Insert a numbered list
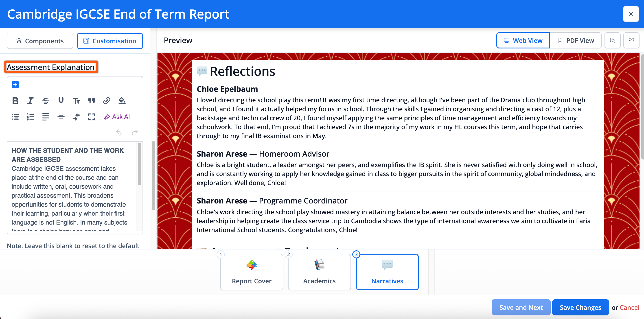Screen dimensions: 644x319 (x=30, y=117)
